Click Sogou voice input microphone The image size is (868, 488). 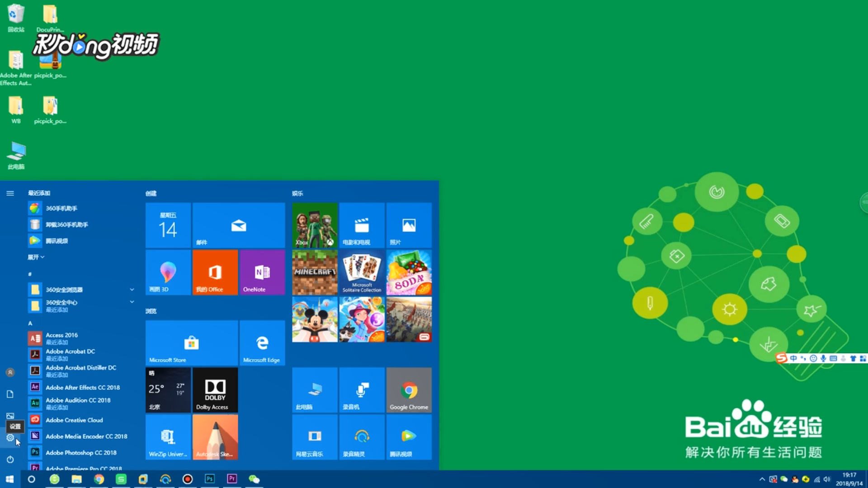[x=823, y=358]
